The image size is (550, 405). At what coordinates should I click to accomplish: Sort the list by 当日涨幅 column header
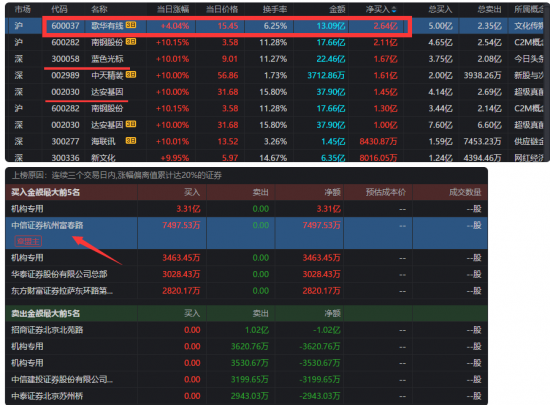pyautogui.click(x=173, y=9)
